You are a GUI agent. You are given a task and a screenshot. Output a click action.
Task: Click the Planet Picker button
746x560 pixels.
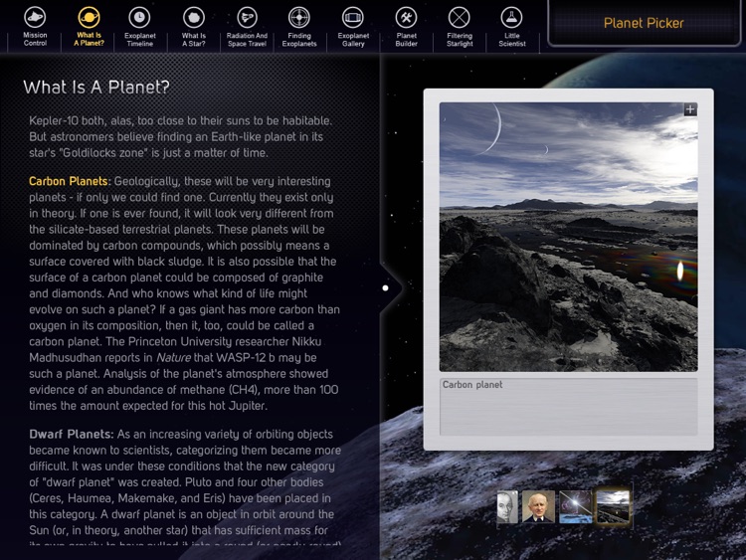click(x=644, y=23)
